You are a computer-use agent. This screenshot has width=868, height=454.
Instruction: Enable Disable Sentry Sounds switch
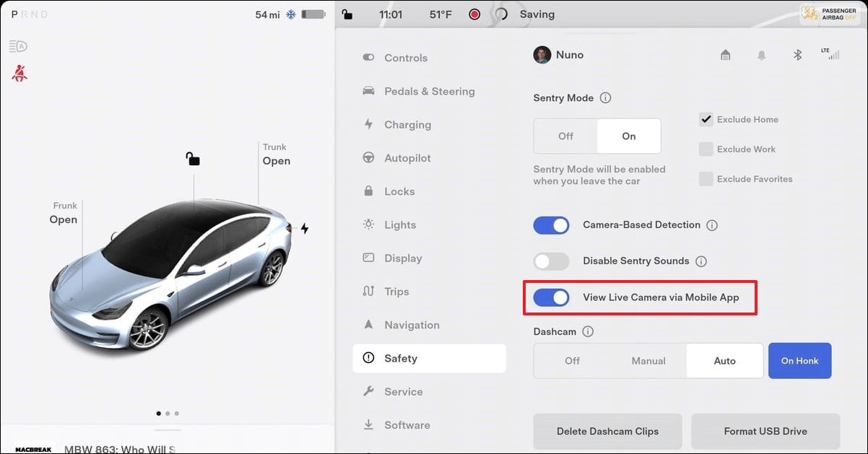pos(552,261)
